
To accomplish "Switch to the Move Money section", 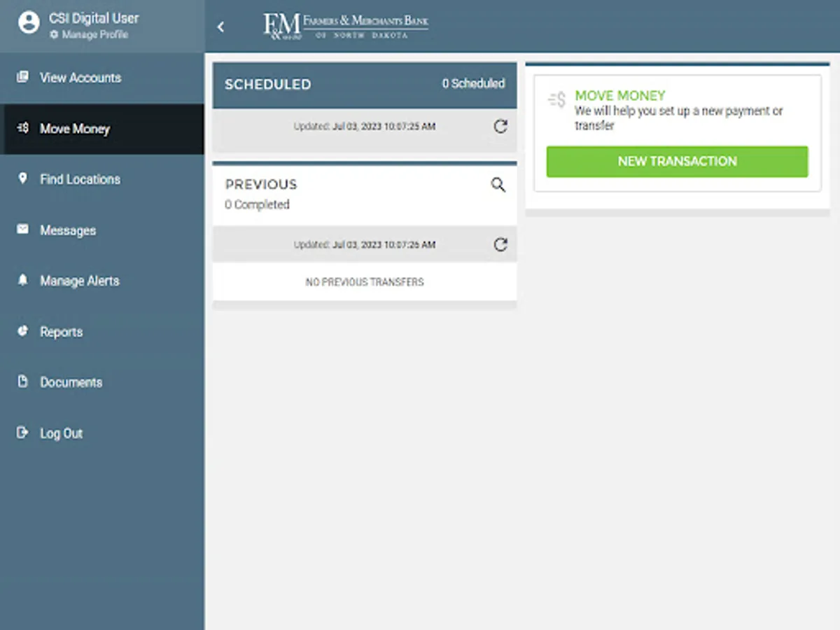I will click(x=75, y=129).
